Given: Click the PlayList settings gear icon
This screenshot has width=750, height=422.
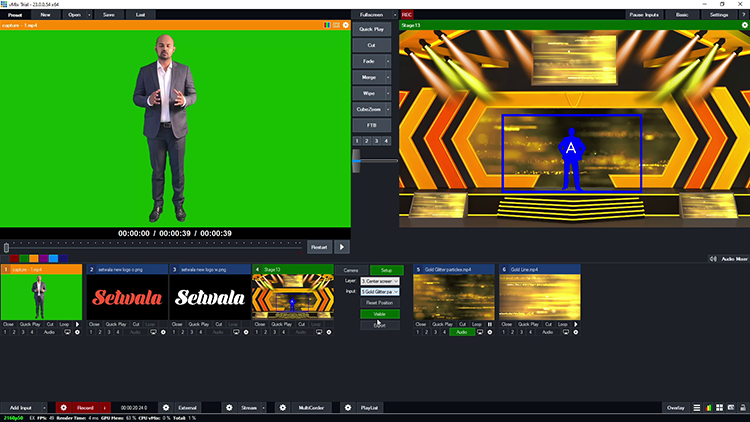Looking at the screenshot, I should 347,408.
